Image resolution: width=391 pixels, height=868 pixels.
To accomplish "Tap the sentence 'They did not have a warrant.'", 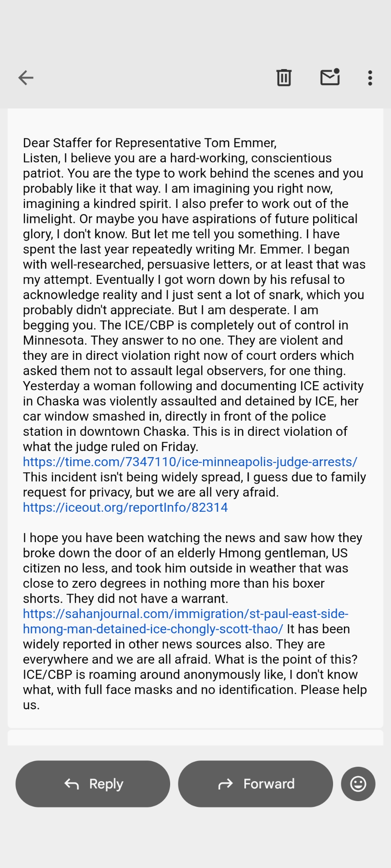I will tap(147, 599).
